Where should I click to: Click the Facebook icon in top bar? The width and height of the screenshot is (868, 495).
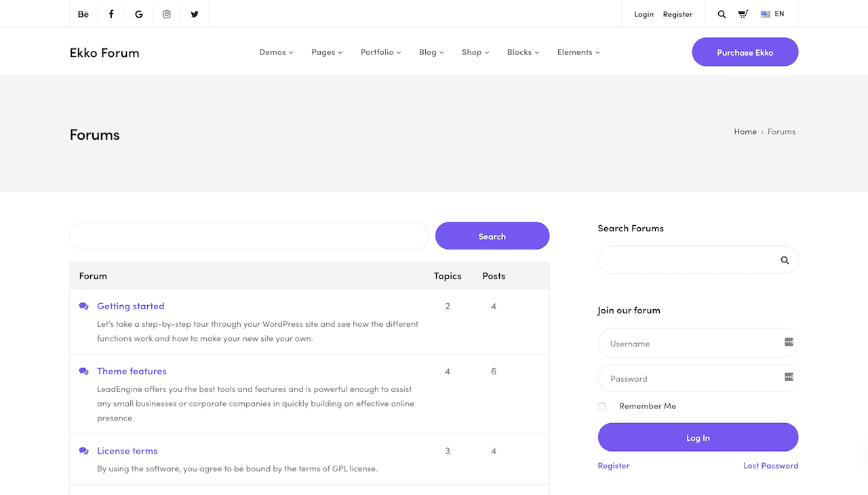111,14
